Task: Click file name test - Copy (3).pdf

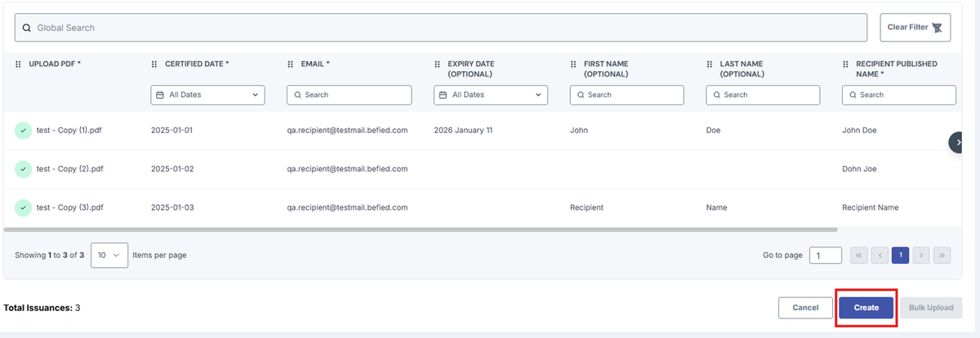Action: (x=70, y=207)
